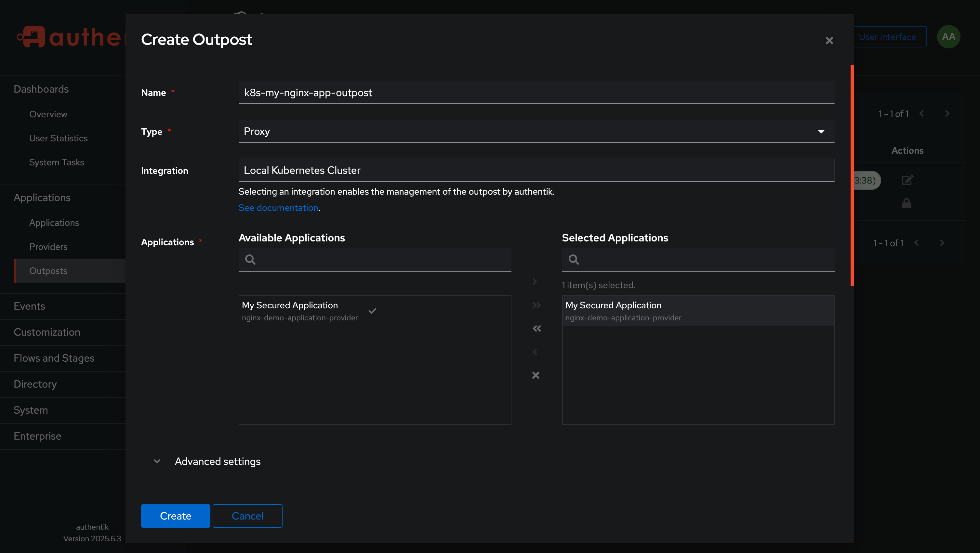Expand System in the sidebar
This screenshot has height=553, width=980.
[31, 410]
